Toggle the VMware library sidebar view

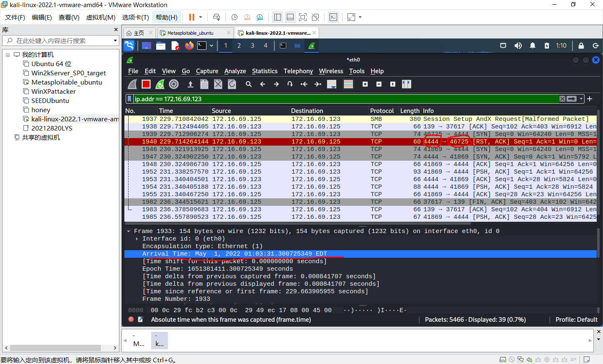[277, 17]
